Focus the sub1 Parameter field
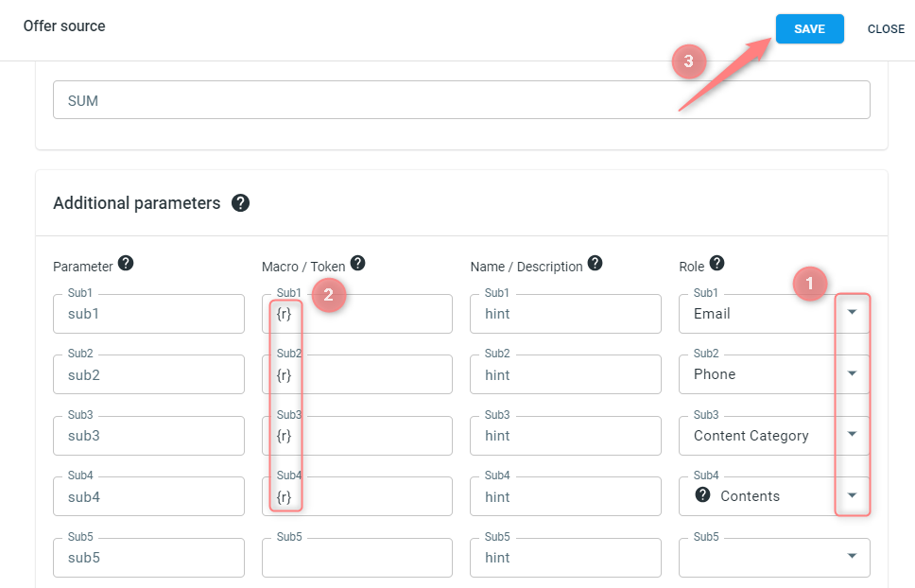 pos(148,314)
